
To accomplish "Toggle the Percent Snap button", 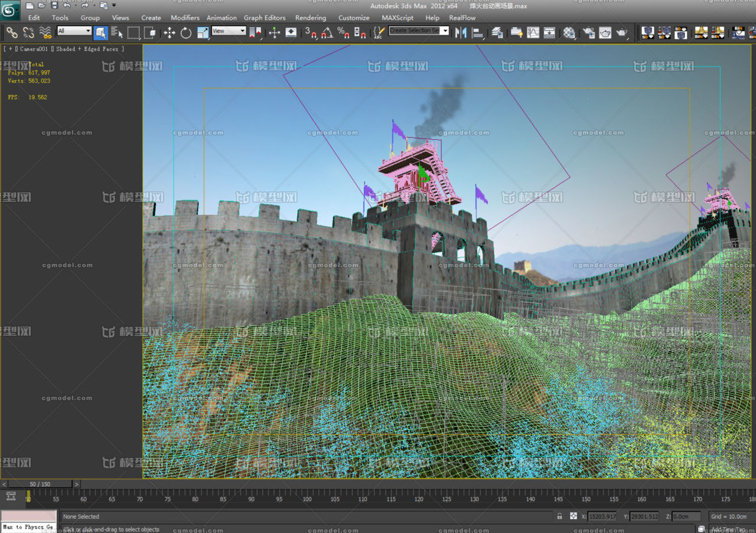I will (344, 32).
